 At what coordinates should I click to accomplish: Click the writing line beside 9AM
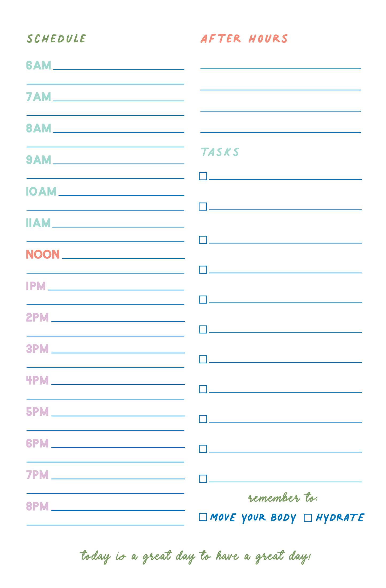tap(119, 163)
